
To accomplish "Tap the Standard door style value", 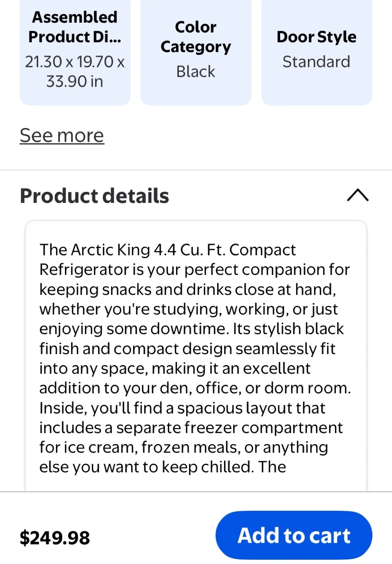I will tap(316, 62).
